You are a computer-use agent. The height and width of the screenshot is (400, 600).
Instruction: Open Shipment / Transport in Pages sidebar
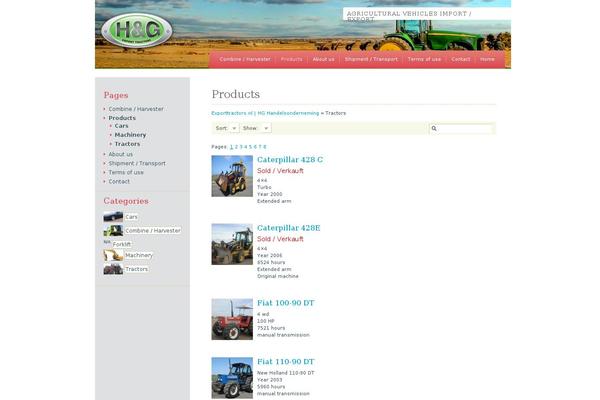tap(137, 163)
